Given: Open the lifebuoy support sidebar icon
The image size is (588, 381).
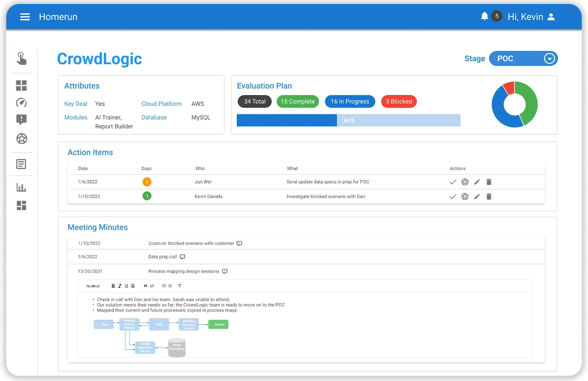Looking at the screenshot, I should point(22,139).
